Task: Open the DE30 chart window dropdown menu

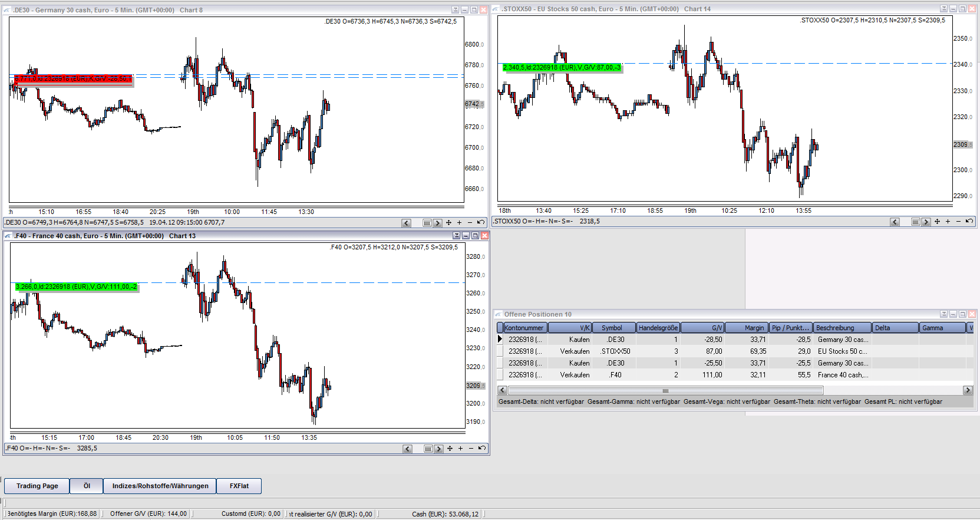Action: click(x=455, y=10)
